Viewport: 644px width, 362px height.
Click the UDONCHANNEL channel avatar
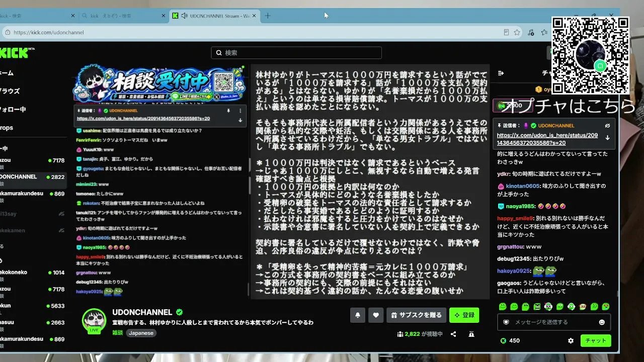[x=94, y=320]
